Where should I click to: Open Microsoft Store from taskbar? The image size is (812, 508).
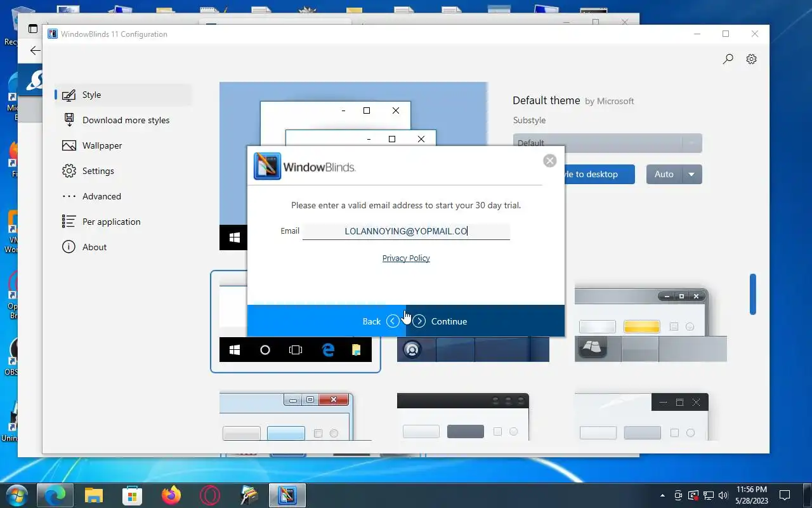pos(133,495)
